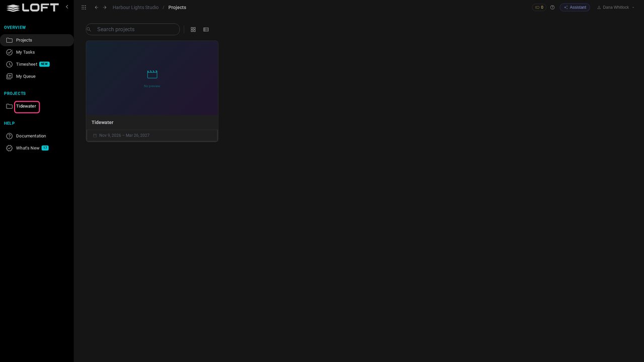Viewport: 644px width, 362px height.
Task: Open the Documentation help link
Action: pyautogui.click(x=37, y=136)
